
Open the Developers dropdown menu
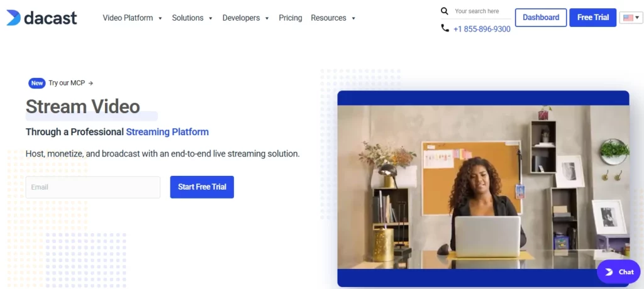point(245,18)
